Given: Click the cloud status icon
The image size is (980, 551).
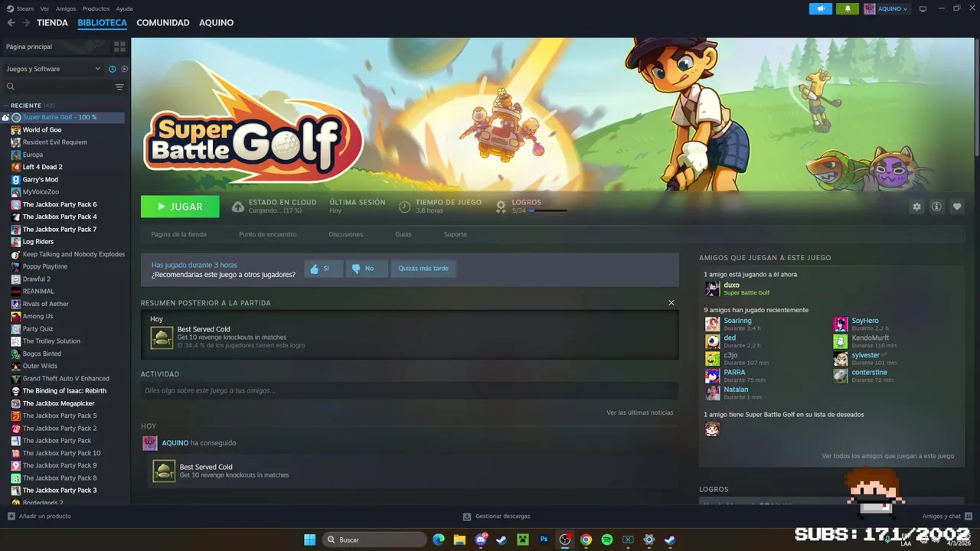Looking at the screenshot, I should pyautogui.click(x=238, y=207).
